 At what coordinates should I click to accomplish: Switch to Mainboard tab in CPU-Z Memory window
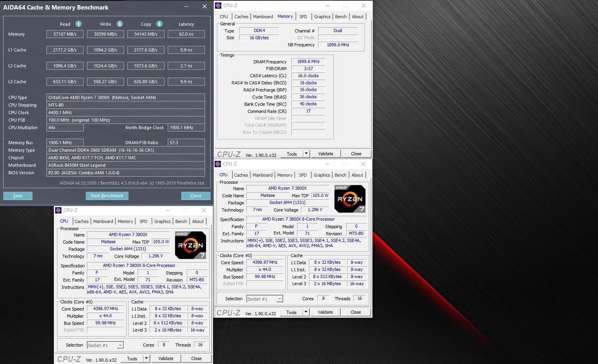click(x=263, y=17)
